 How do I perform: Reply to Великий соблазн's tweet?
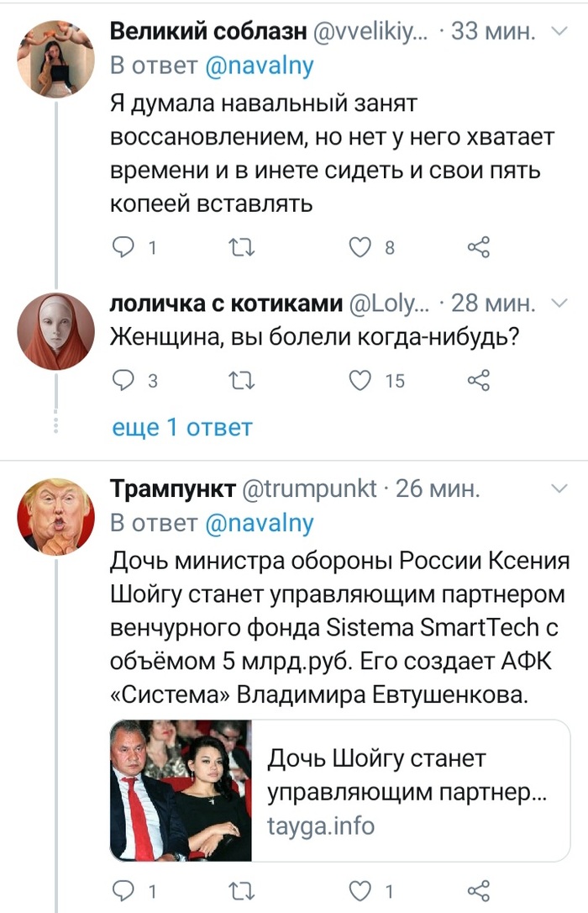click(123, 247)
